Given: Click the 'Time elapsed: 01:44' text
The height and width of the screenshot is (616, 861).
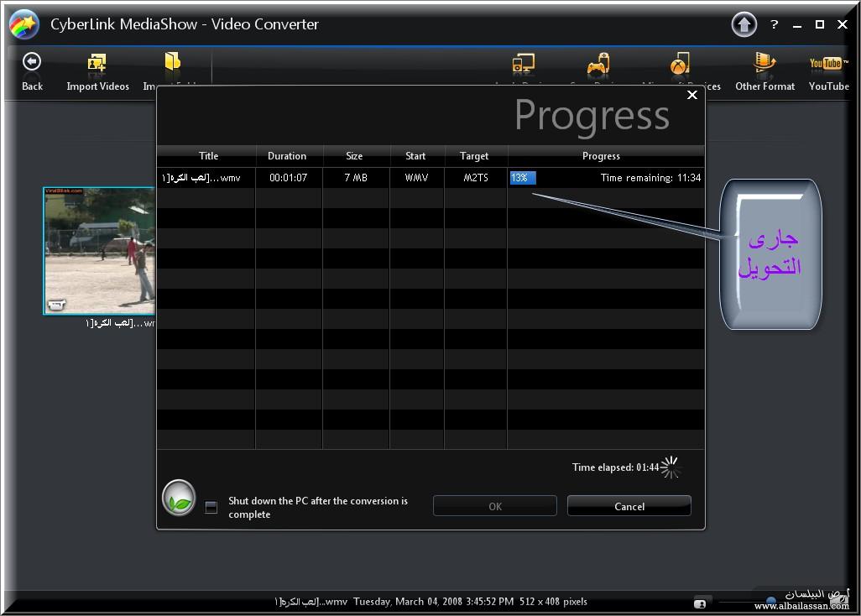Looking at the screenshot, I should click(x=616, y=467).
